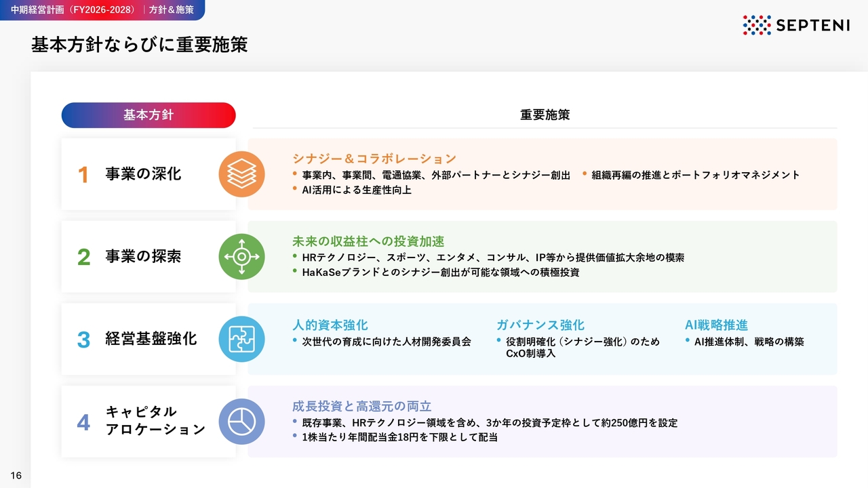Click the 人的資本強化 heading
The width and height of the screenshot is (868, 488).
click(330, 325)
